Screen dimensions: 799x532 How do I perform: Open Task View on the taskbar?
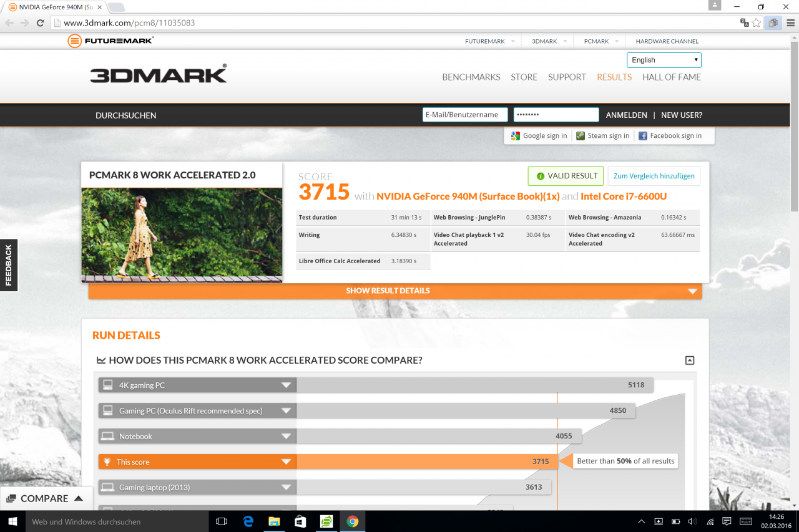point(221,521)
